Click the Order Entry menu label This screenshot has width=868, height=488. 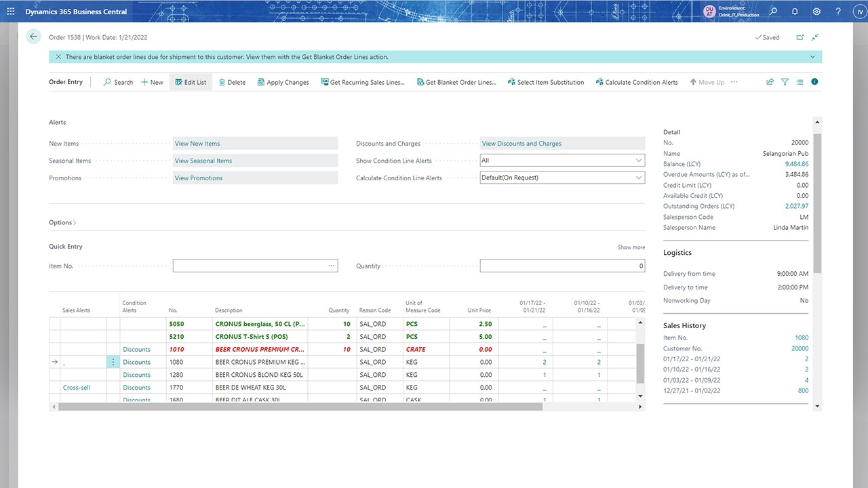[66, 82]
